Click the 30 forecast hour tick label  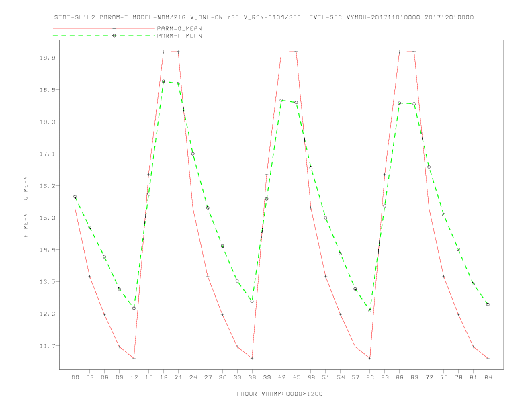point(222,377)
